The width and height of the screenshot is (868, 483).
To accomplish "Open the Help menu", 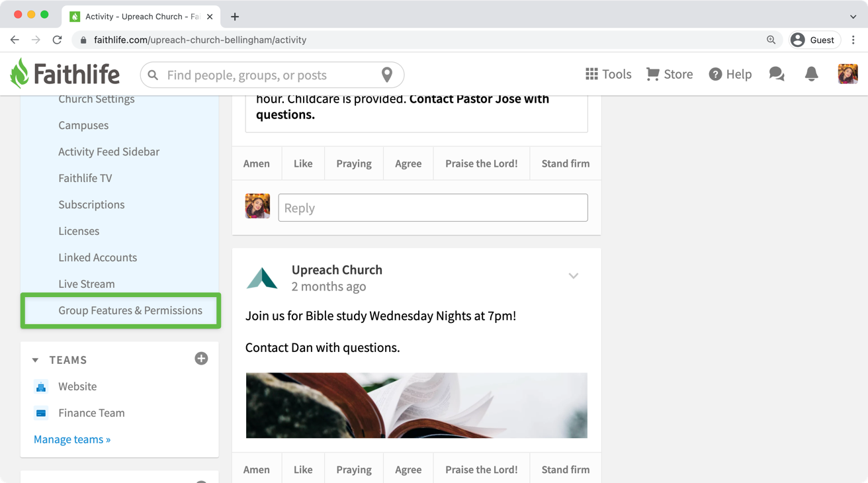I will click(x=730, y=74).
